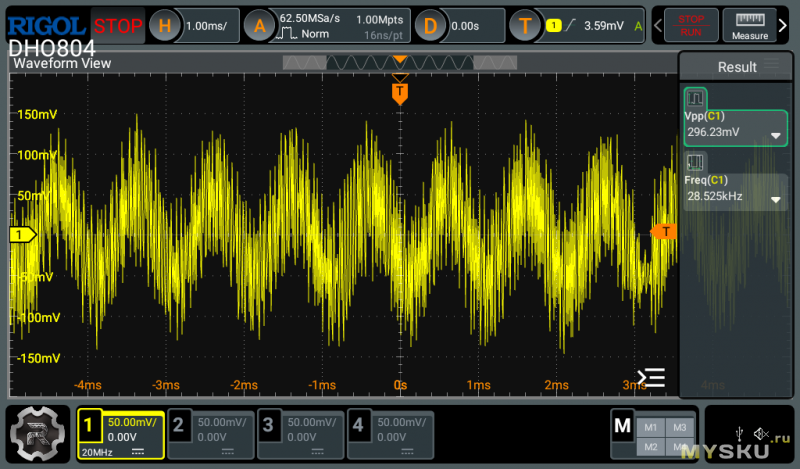
Task: Toggle channel 1 on or off
Action: pyautogui.click(x=88, y=427)
